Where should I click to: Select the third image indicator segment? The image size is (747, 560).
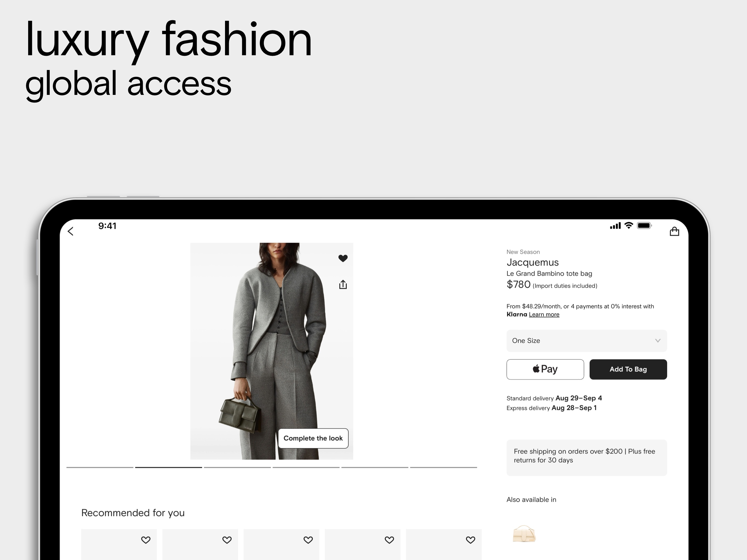click(237, 468)
